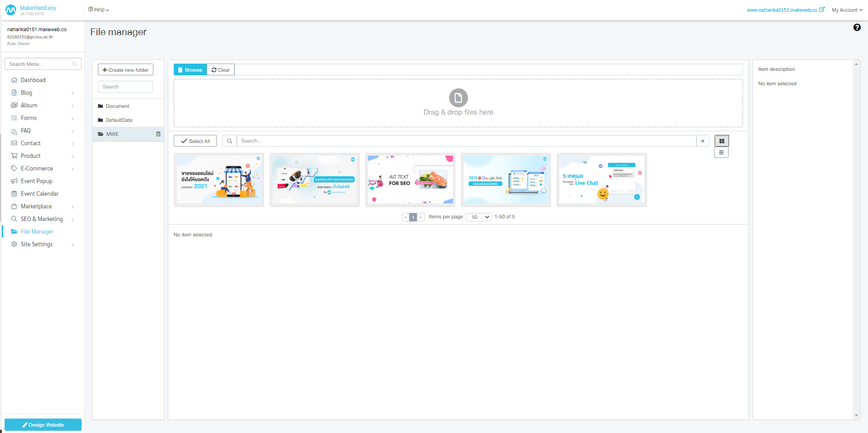Switch to list view layout
This screenshot has height=433, width=868.
721,152
